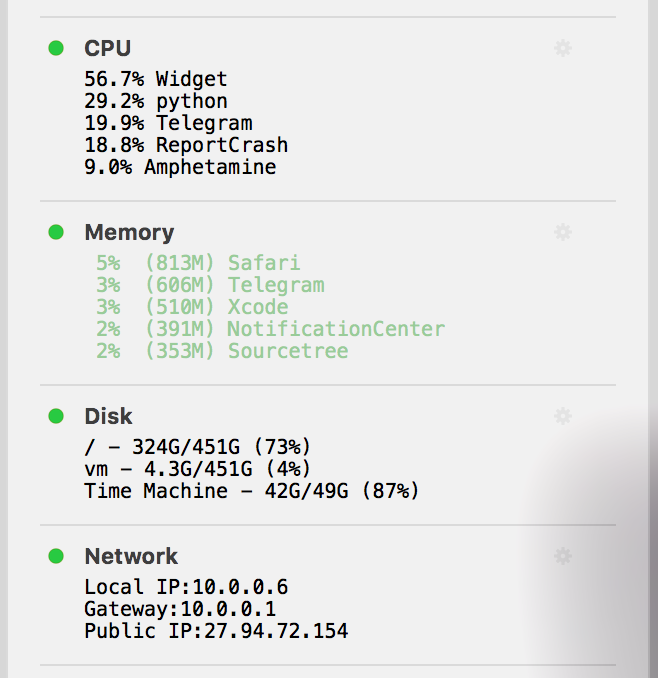Select the Memory section heading
Screen dimensions: 658x678
129,232
